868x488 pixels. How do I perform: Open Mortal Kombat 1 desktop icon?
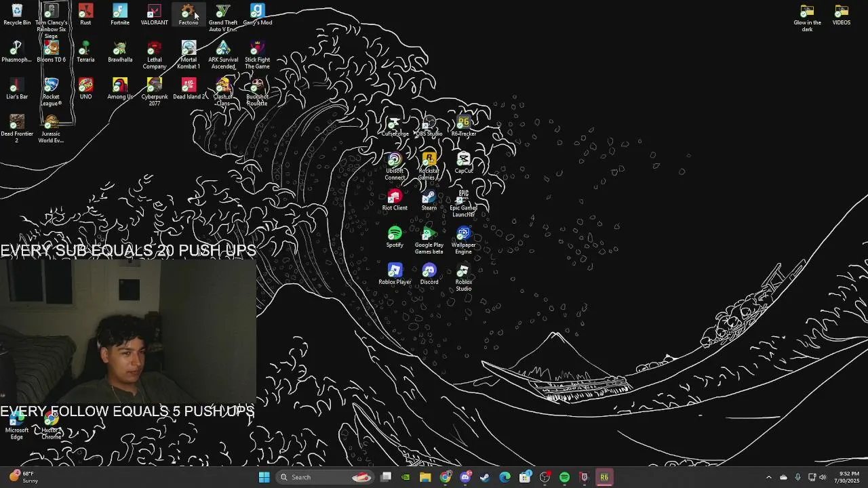click(x=189, y=55)
